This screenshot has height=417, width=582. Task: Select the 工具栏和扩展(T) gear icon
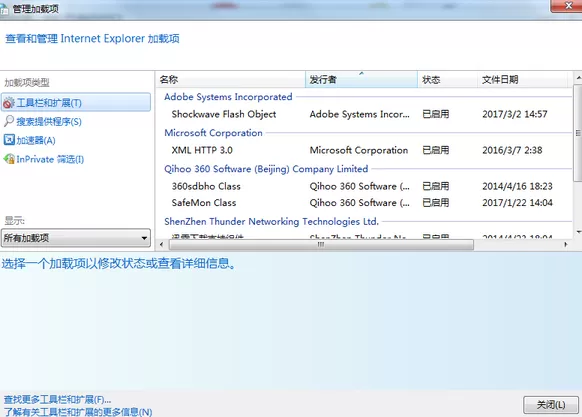pos(9,103)
